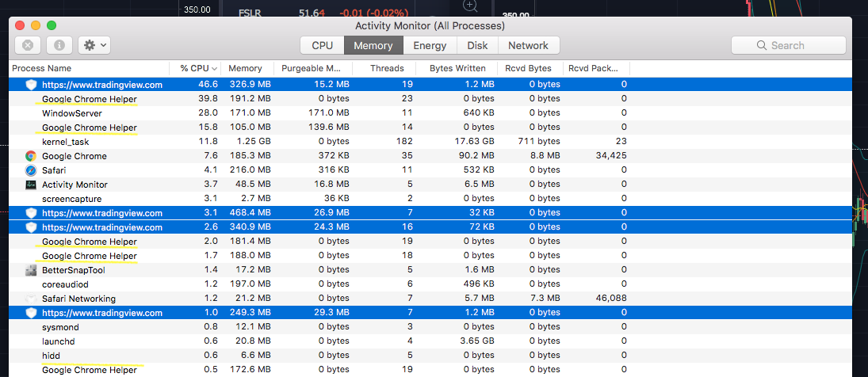Click the 7.3 MB received bytes value
This screenshot has height=377, width=868.
click(x=545, y=299)
